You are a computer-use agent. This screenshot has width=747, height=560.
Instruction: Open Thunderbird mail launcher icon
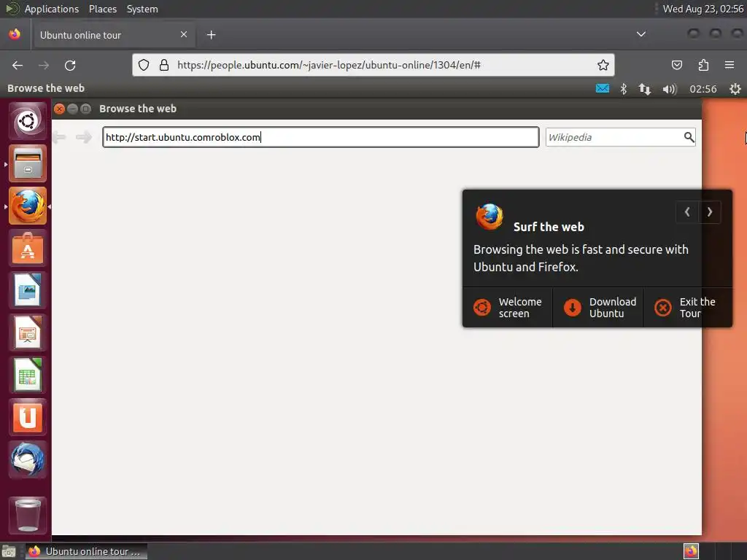click(x=28, y=460)
